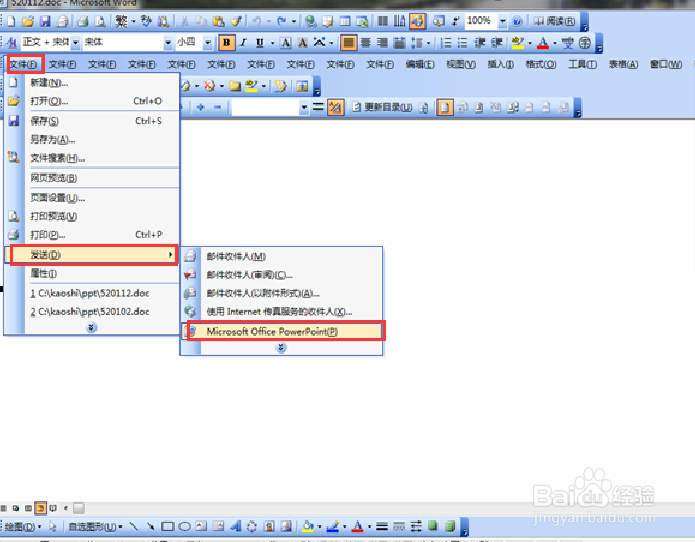The image size is (695, 542).
Task: Open the 自选图形(U) AutoShapes dropdown
Action: click(96, 526)
